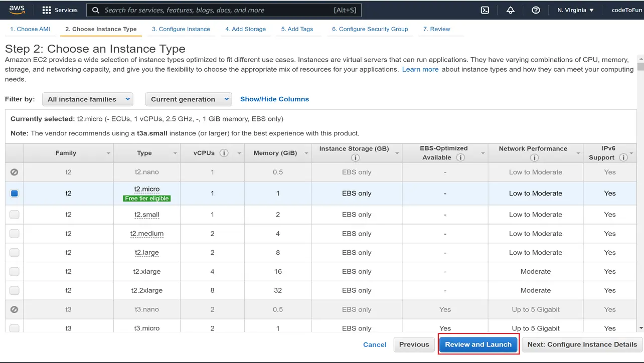Open the CloudShell terminal icon
Viewport: 644px width, 363px height.
pos(485,10)
